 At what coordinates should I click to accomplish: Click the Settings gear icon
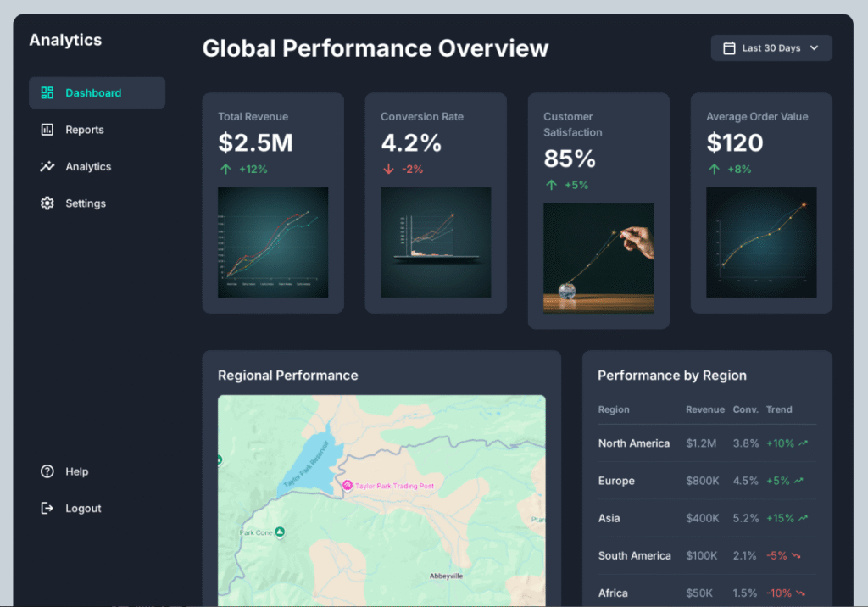47,203
